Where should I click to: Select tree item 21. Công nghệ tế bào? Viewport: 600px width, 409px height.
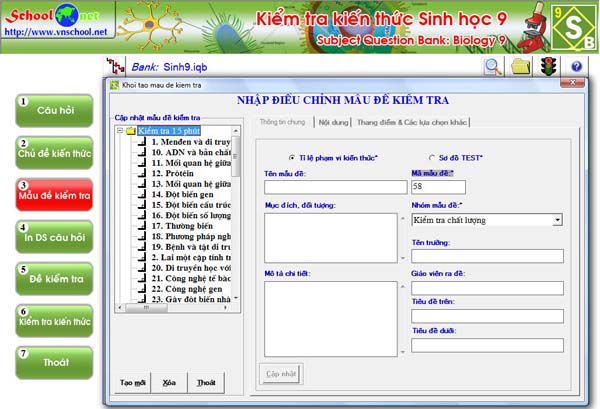191,279
